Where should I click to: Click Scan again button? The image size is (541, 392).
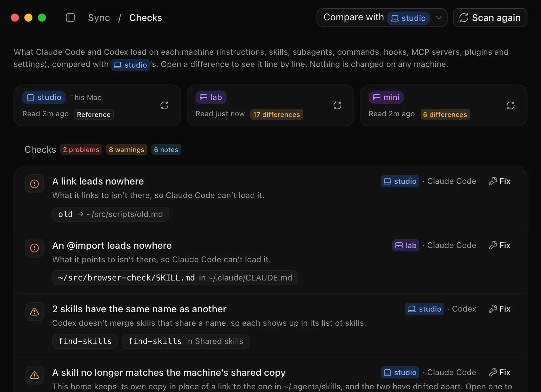tap(490, 18)
